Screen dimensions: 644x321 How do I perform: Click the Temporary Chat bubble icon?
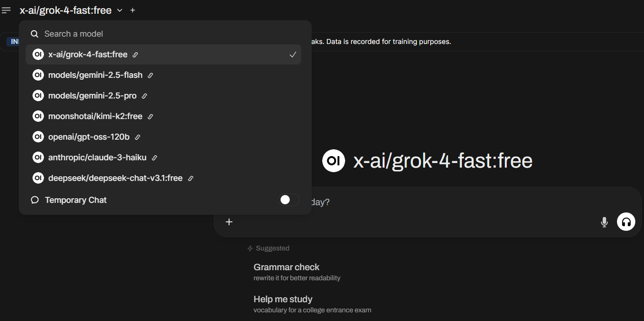point(34,200)
